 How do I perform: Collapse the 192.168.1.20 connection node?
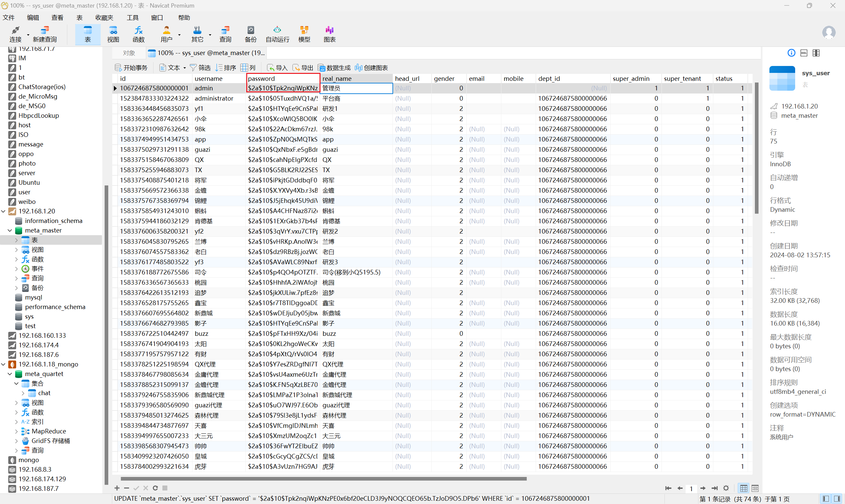pyautogui.click(x=3, y=211)
